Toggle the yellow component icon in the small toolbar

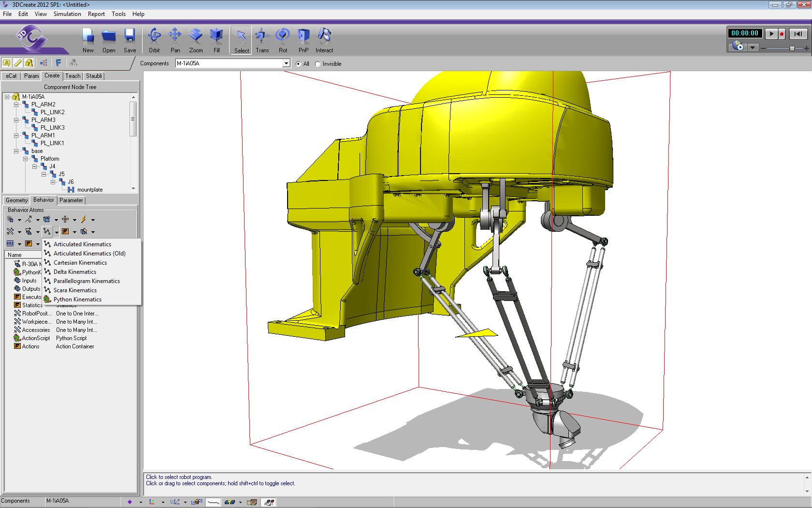click(29, 62)
